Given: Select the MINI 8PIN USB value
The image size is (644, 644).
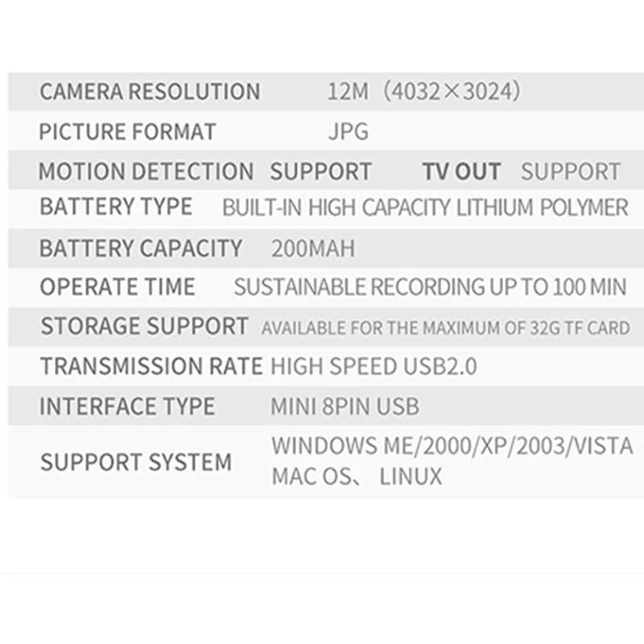Looking at the screenshot, I should click(x=345, y=407).
